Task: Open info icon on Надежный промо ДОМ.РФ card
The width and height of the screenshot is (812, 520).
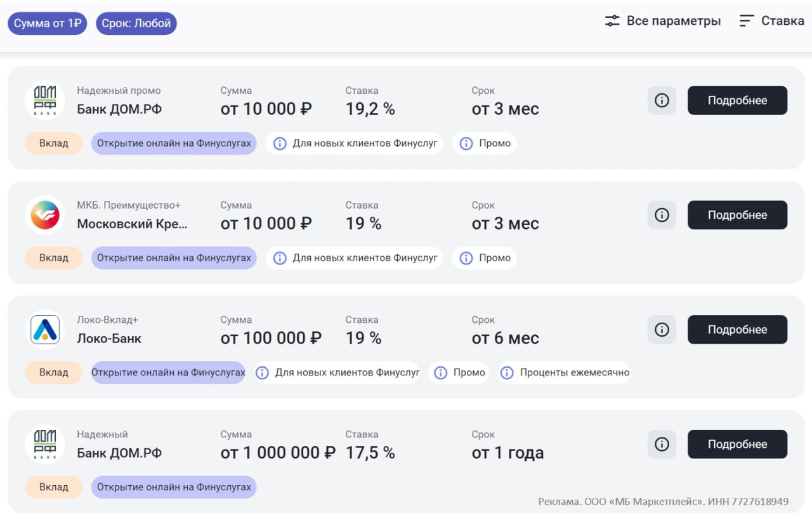Action: click(x=662, y=100)
